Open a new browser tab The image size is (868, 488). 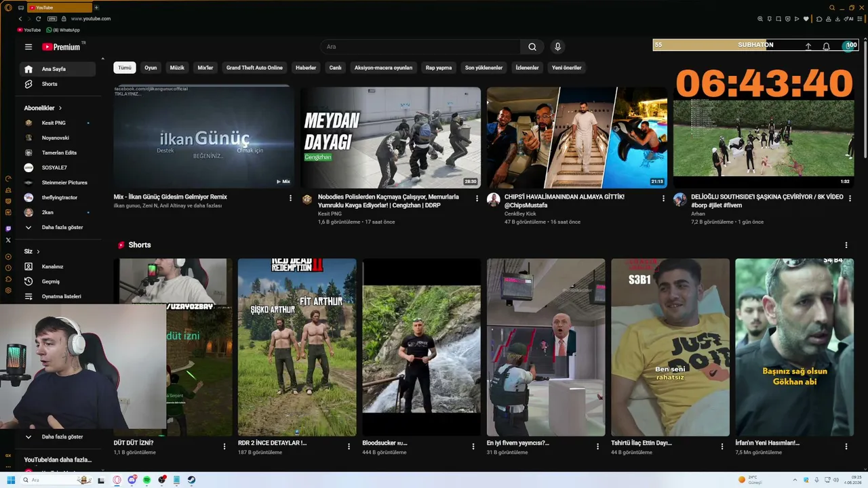96,7
